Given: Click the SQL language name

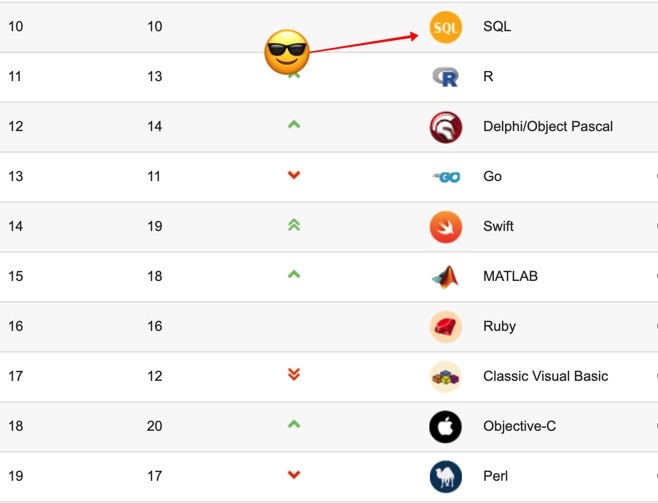Looking at the screenshot, I should point(497,27).
